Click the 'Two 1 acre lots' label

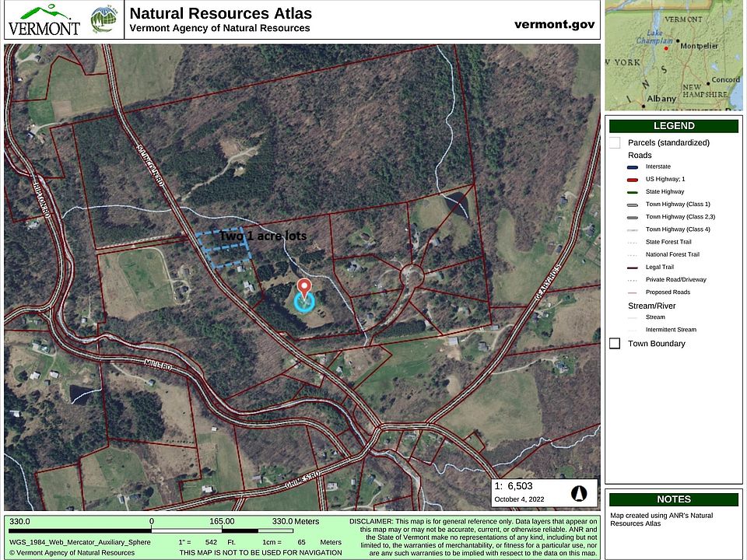coord(262,236)
